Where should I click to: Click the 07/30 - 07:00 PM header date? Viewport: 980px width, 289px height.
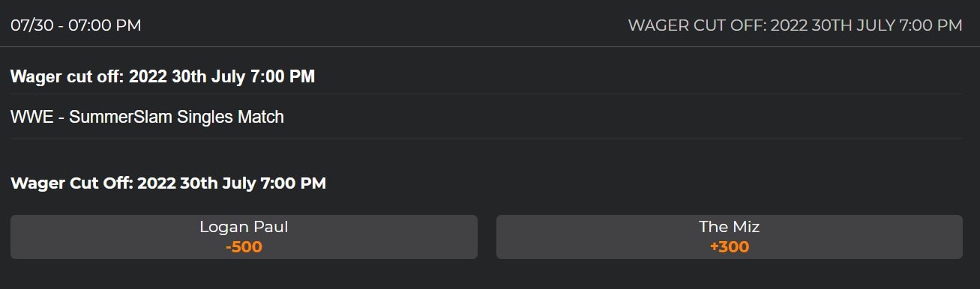pyautogui.click(x=76, y=25)
